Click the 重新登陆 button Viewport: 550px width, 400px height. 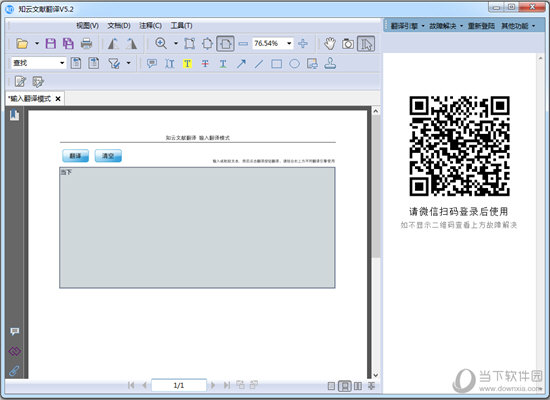(x=481, y=26)
